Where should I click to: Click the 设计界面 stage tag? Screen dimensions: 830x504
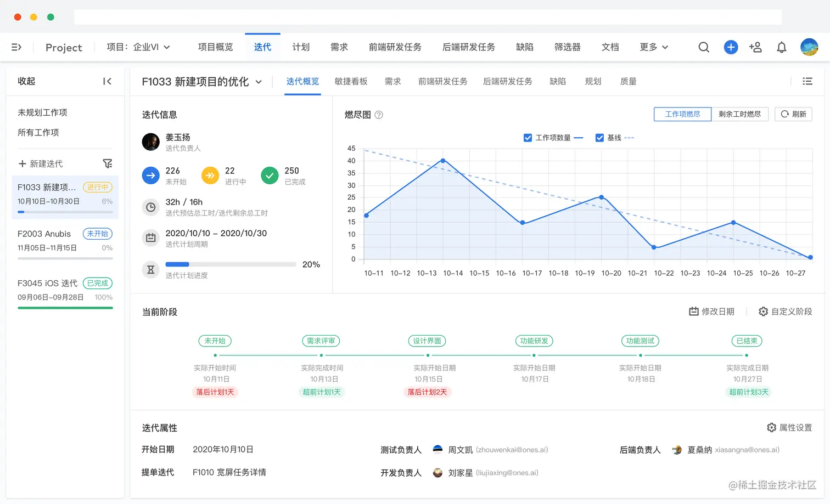pyautogui.click(x=427, y=341)
